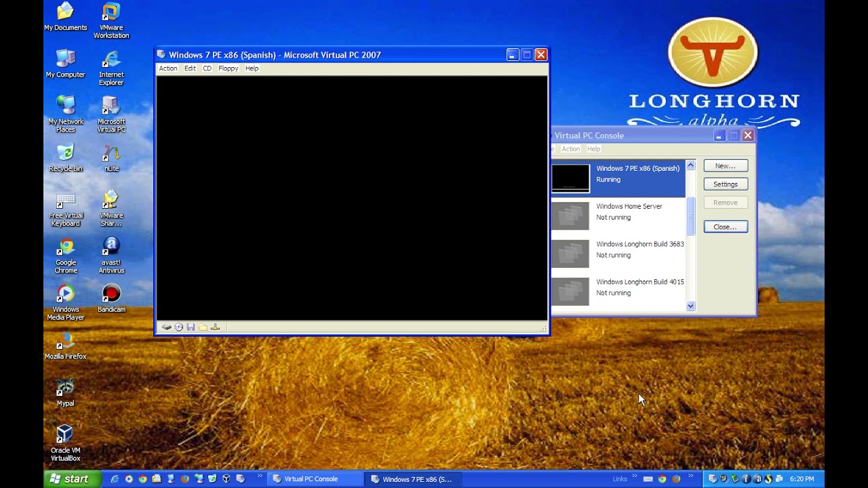Click the shared folder icon in VM status bar
Viewport: 868px width, 488px height.
click(x=203, y=327)
